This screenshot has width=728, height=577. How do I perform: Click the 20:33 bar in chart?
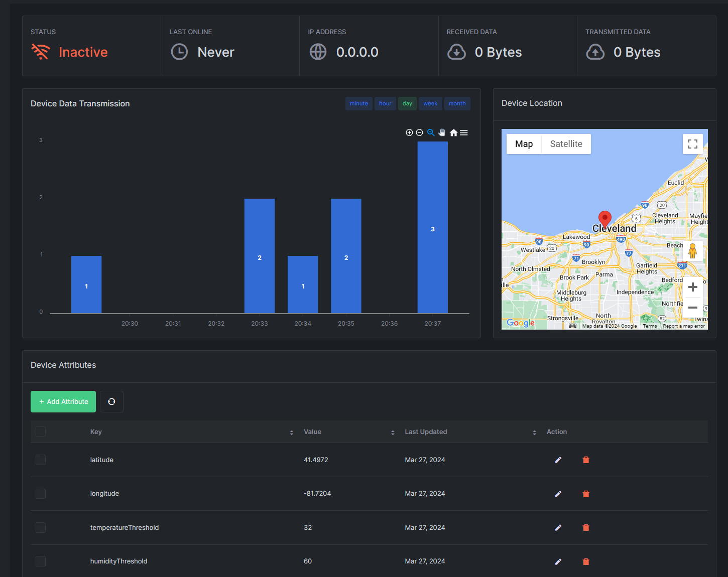[x=260, y=256]
